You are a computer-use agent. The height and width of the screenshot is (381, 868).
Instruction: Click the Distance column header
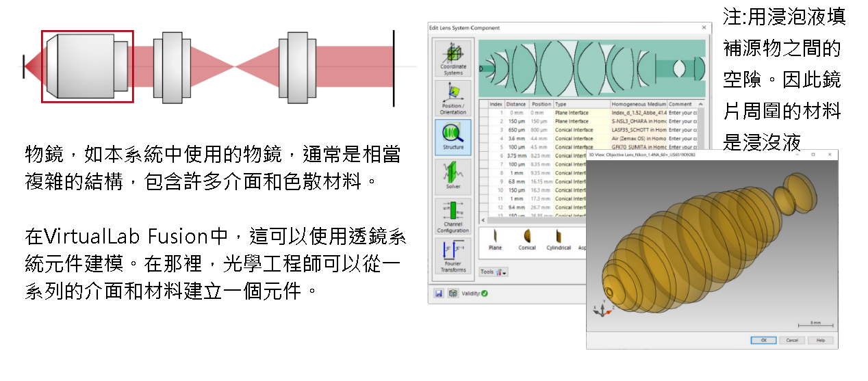515,104
